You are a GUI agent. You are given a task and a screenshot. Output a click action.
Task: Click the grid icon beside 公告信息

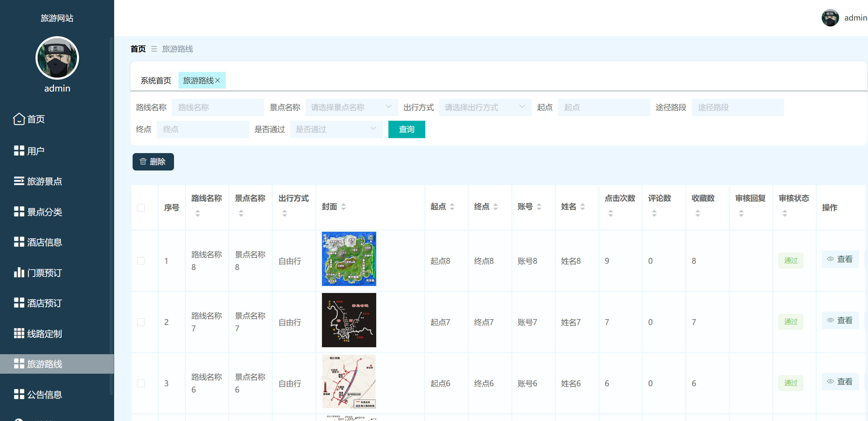19,394
